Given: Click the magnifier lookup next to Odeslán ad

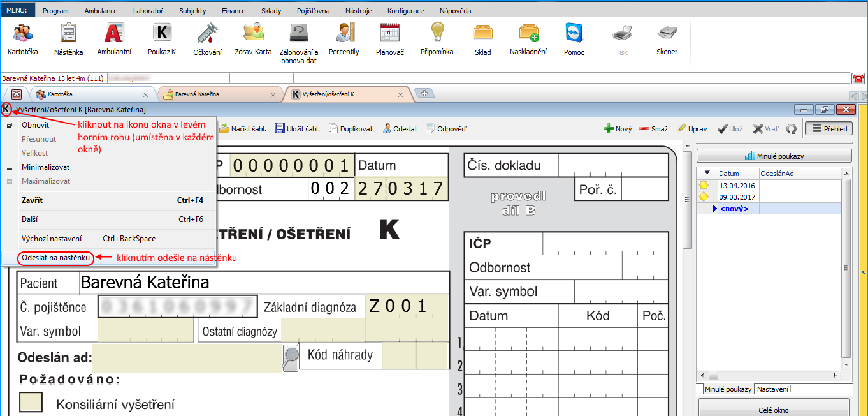Looking at the screenshot, I should [291, 358].
